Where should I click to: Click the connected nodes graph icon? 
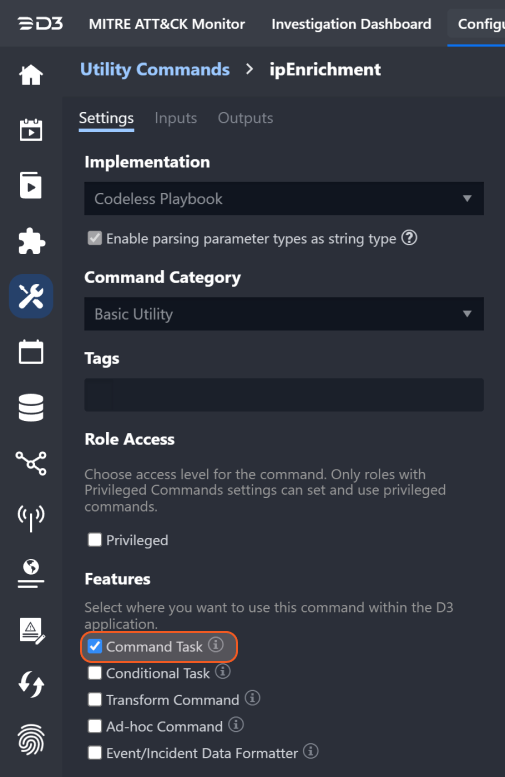click(x=31, y=463)
